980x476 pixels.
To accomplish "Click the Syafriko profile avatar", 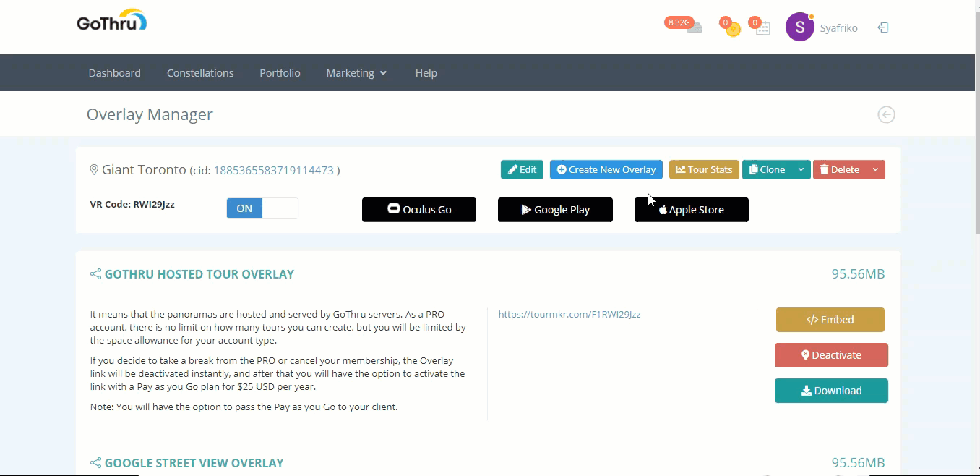I will [x=799, y=27].
